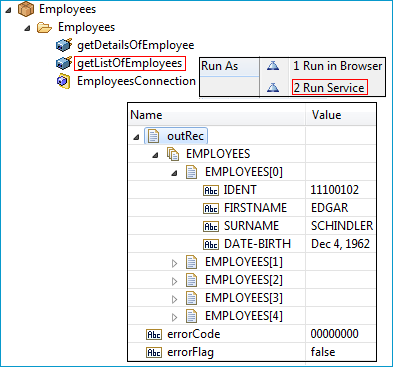Click the Employees package icon
Screen dimensions: 393x367
[x=26, y=9]
